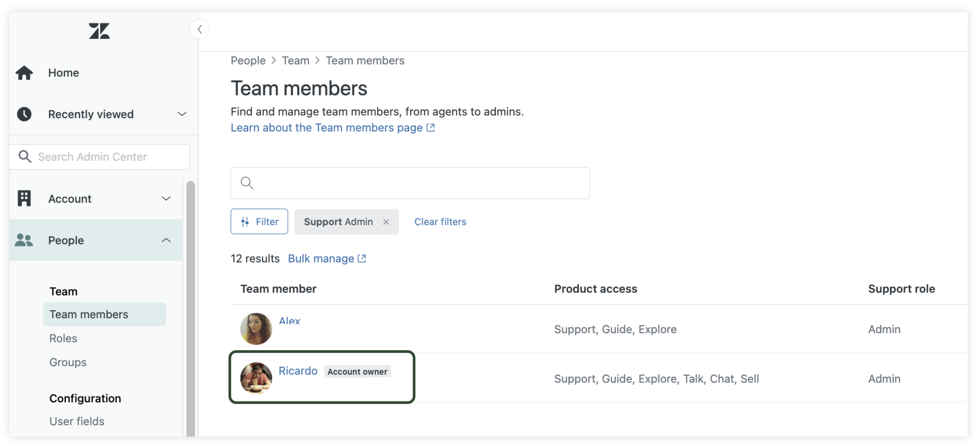Expand the Recently viewed section
Viewport: 980px width, 446px height.
point(182,114)
